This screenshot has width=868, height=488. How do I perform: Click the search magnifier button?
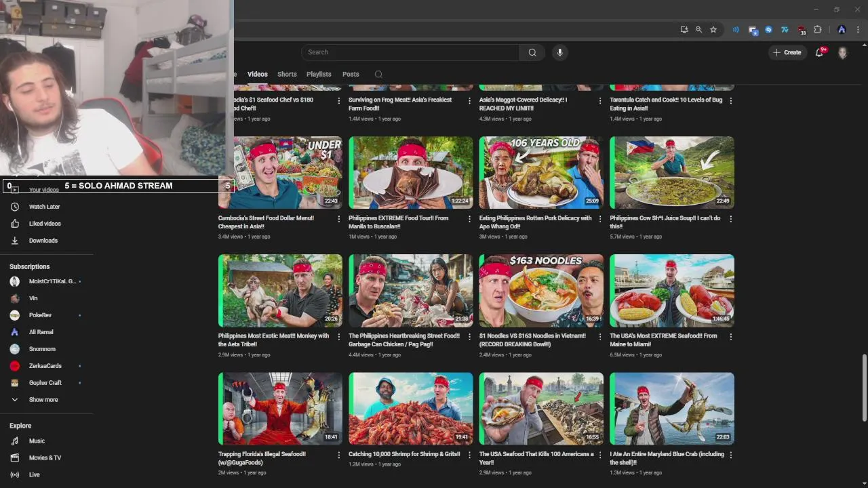pos(532,52)
